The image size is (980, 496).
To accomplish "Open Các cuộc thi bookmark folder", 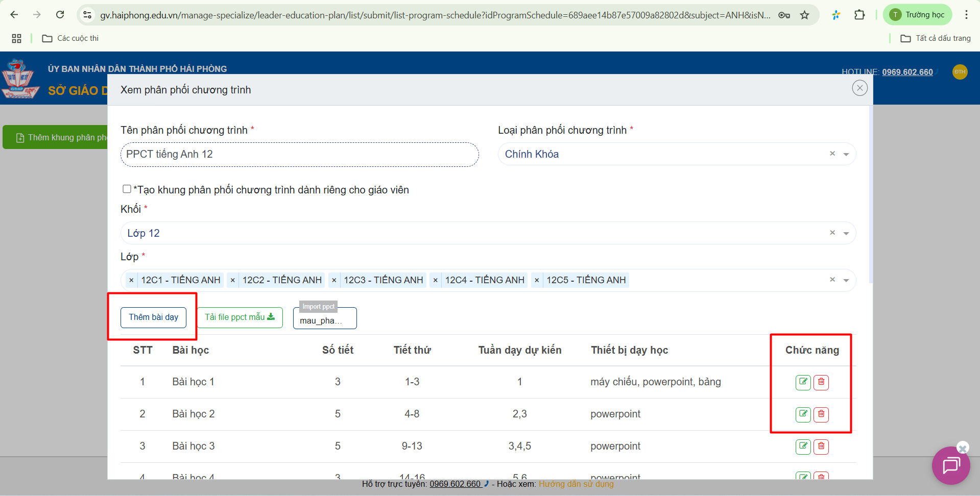I will click(x=70, y=38).
